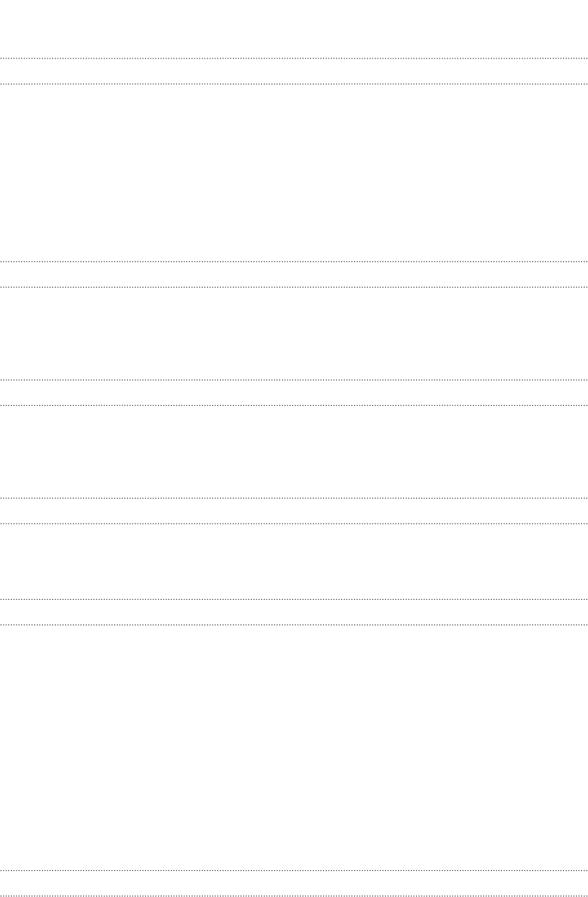Click the blank area above the first dotted line

point(294,29)
